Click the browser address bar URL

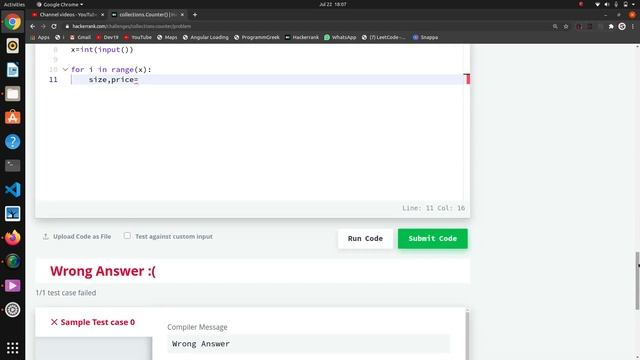[x=131, y=26]
